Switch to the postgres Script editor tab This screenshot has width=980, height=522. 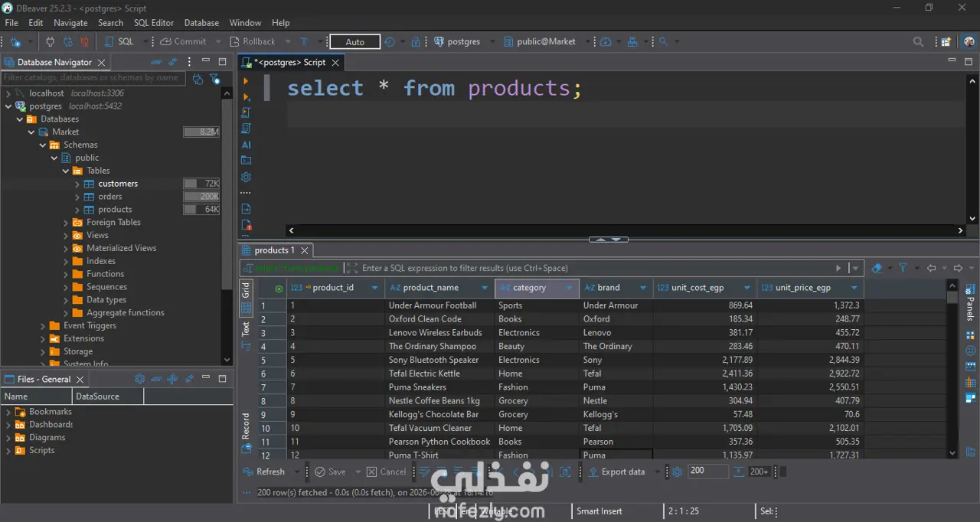(x=291, y=62)
